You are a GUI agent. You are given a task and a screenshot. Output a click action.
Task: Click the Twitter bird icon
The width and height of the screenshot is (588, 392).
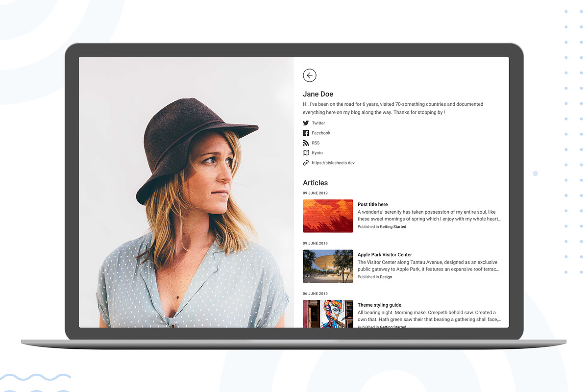pyautogui.click(x=306, y=123)
